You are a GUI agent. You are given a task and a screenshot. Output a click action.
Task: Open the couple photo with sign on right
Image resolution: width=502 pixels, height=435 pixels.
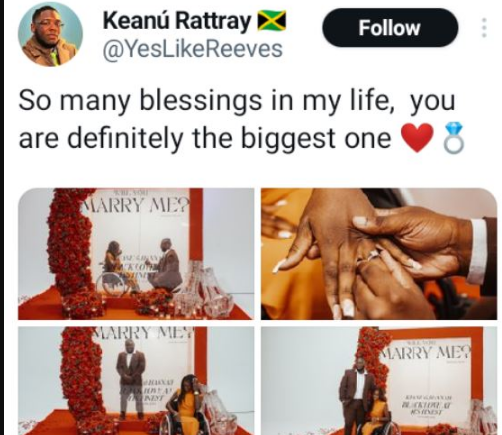point(379,381)
